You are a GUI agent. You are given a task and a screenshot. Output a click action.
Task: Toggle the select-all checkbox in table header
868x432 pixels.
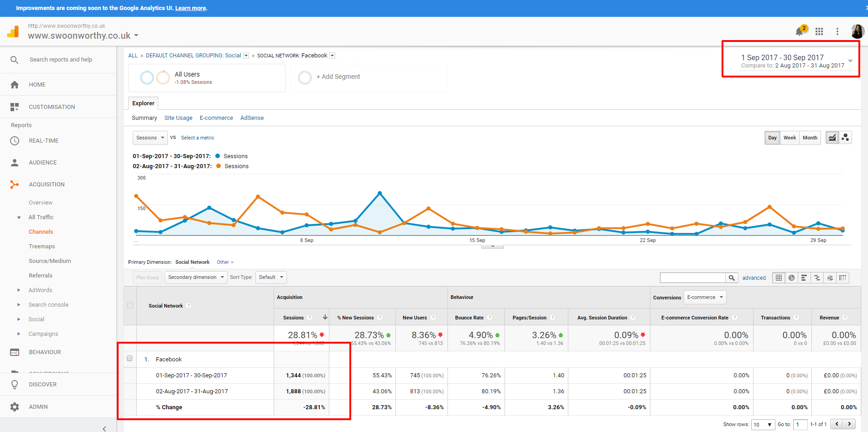tap(130, 306)
